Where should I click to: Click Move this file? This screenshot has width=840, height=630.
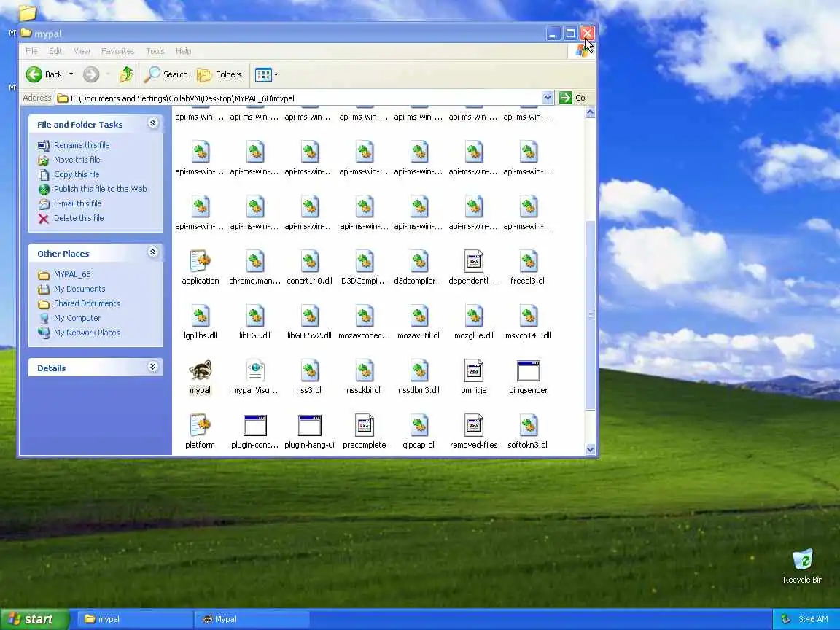click(77, 160)
